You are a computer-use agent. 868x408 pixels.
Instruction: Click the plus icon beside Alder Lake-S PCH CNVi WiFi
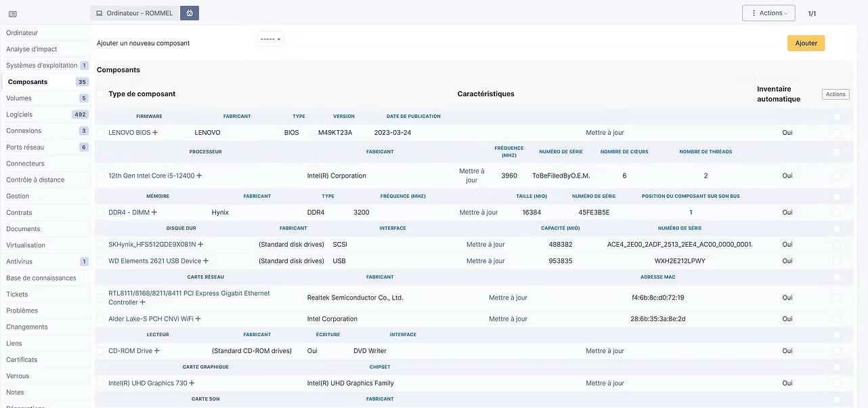click(x=198, y=319)
